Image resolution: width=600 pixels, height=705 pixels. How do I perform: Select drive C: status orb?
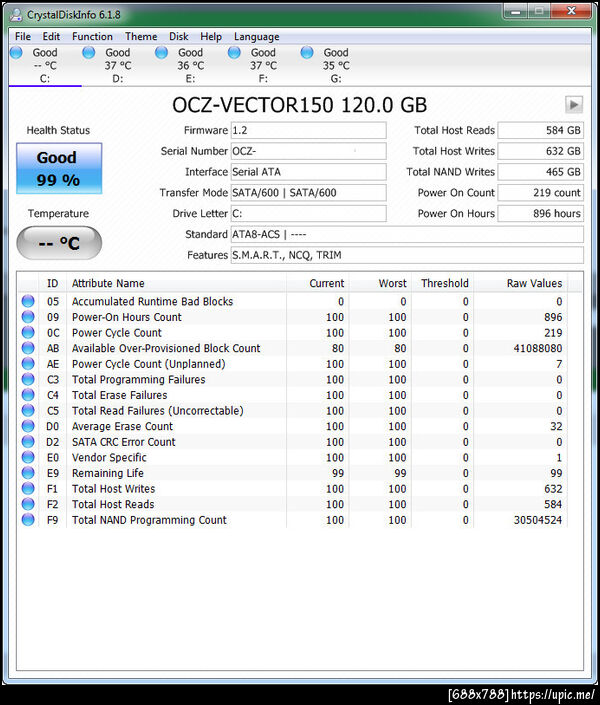pyautogui.click(x=16, y=53)
